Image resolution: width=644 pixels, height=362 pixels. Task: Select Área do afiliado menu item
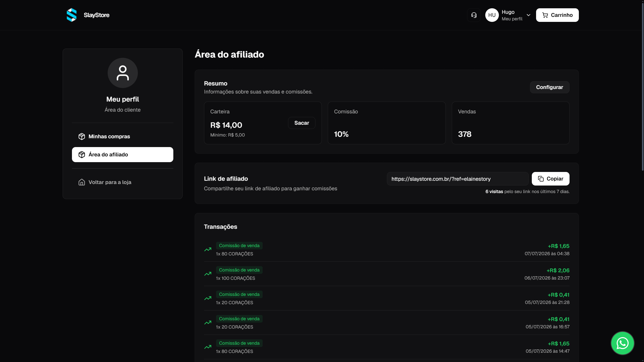123,155
